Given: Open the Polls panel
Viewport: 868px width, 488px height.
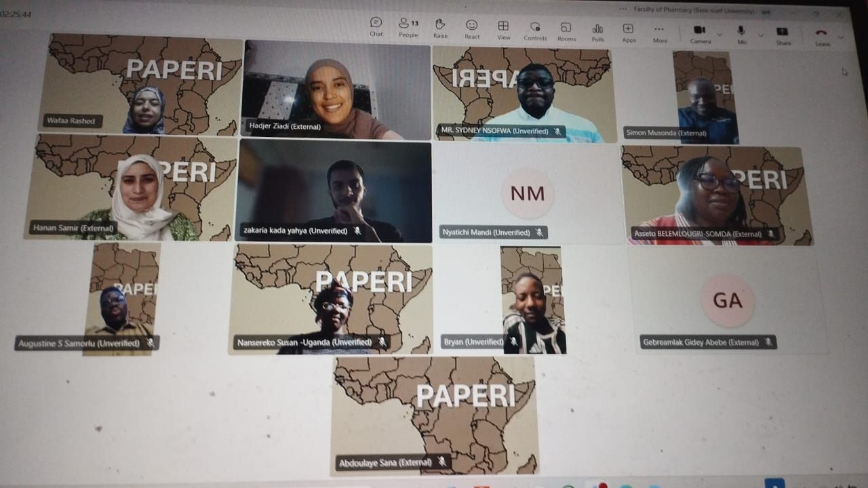Looking at the screenshot, I should pos(597,31).
